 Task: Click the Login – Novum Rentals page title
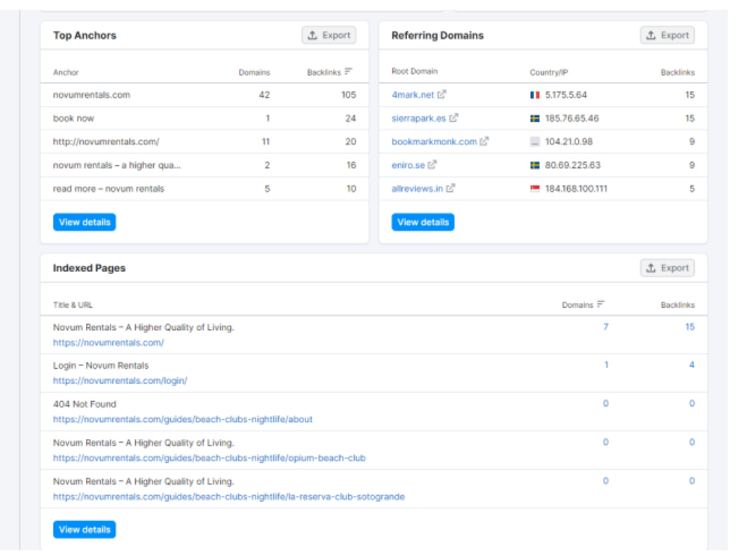tap(101, 365)
